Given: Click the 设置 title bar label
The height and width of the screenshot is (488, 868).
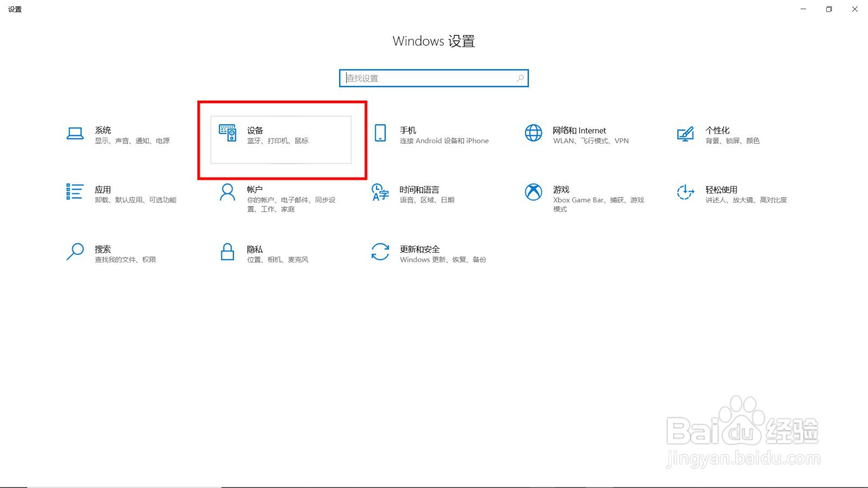Looking at the screenshot, I should click(15, 9).
